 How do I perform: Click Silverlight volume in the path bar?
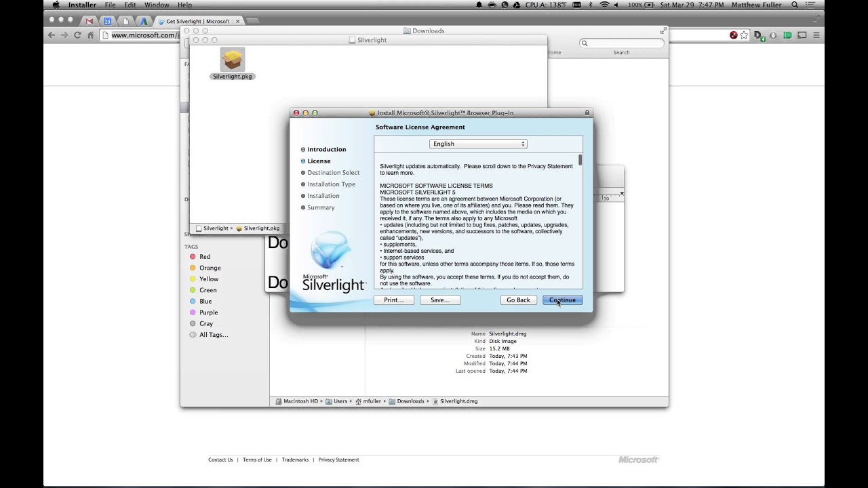click(212, 228)
